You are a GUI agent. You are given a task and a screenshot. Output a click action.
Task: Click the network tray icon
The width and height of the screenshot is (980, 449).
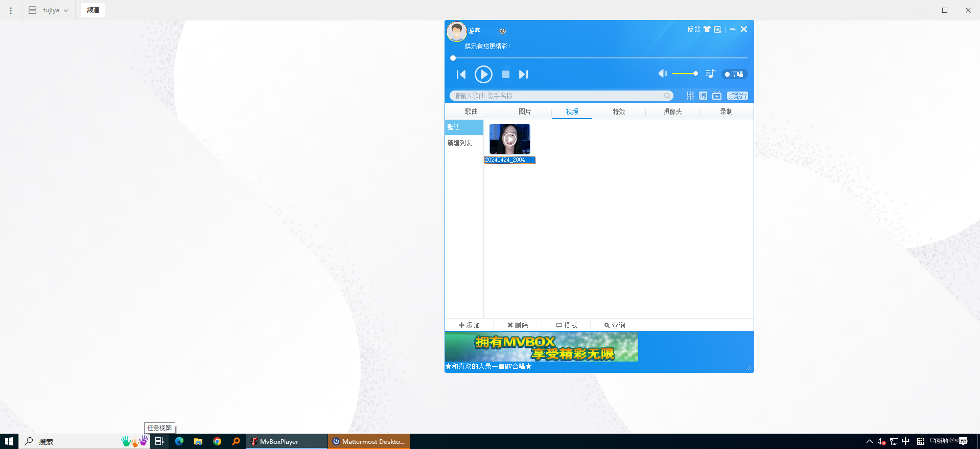pos(894,441)
